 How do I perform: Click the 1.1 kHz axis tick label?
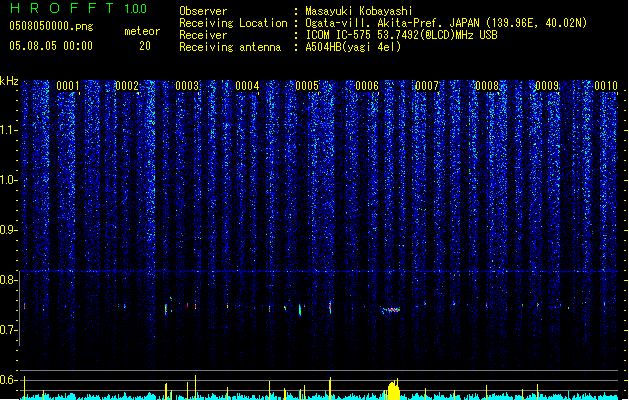tap(9, 130)
